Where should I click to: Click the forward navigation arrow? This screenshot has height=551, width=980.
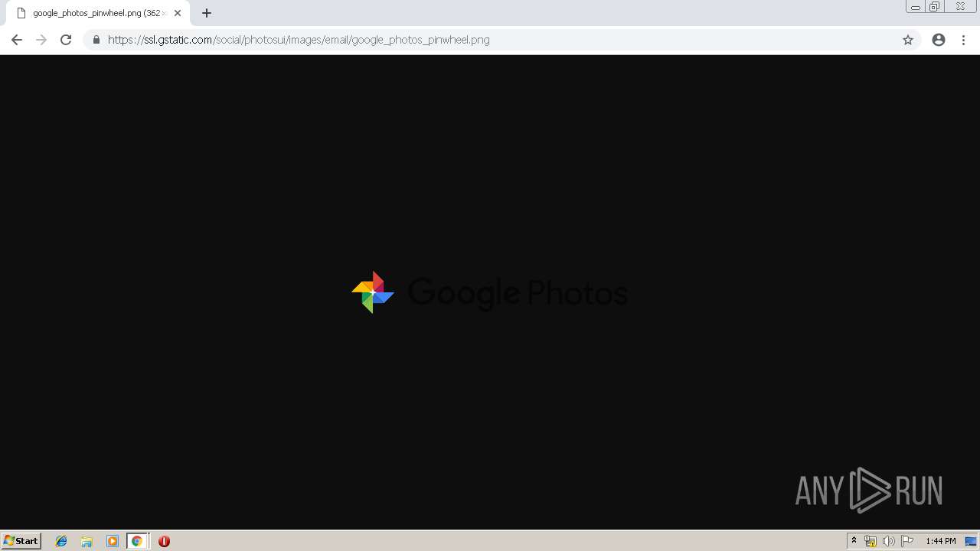[x=41, y=40]
